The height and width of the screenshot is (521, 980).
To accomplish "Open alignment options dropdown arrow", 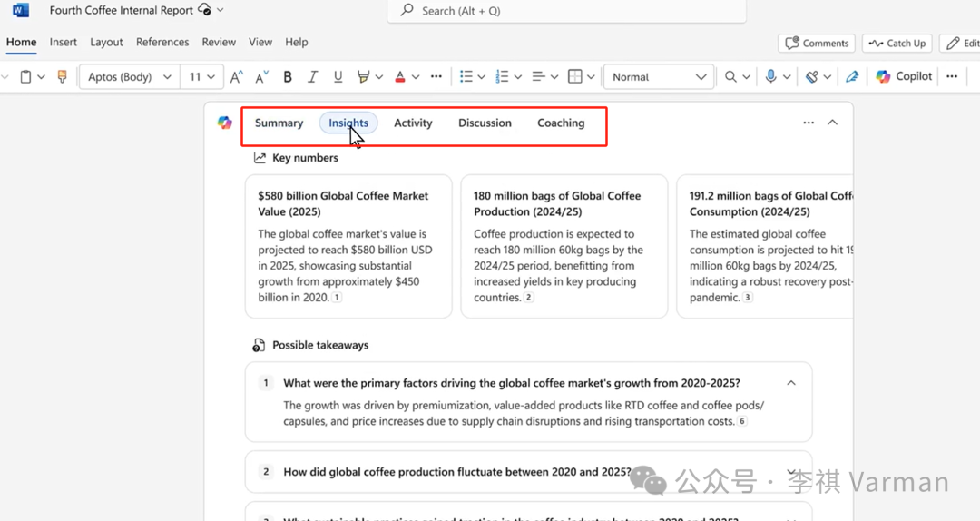I will [x=554, y=77].
